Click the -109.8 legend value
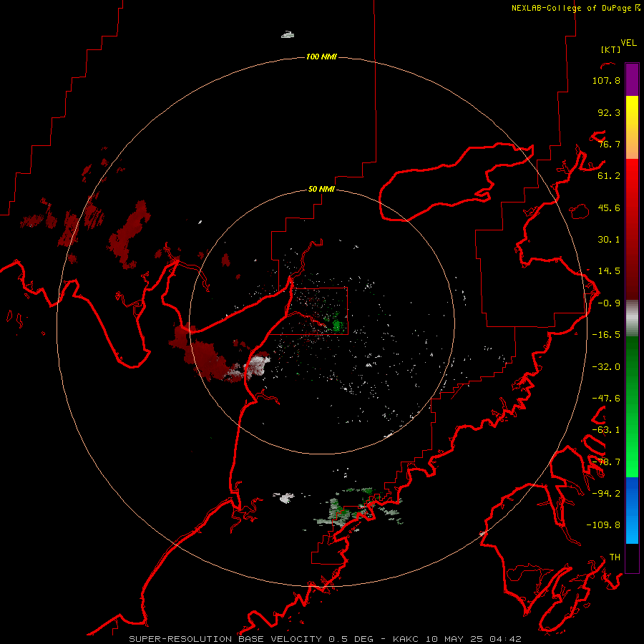This screenshot has height=644, width=644. point(603,525)
